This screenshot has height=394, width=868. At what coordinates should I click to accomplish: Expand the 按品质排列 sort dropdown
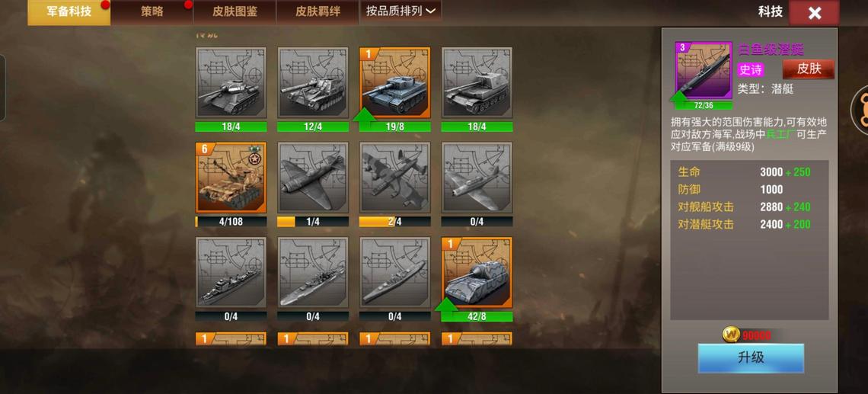click(400, 11)
